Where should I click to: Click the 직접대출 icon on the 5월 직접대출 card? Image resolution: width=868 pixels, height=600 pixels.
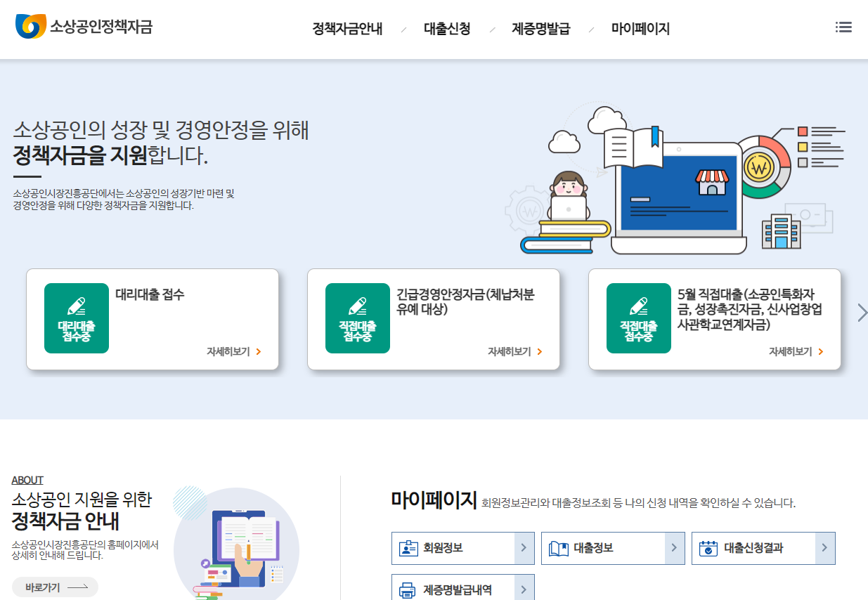coord(639,319)
